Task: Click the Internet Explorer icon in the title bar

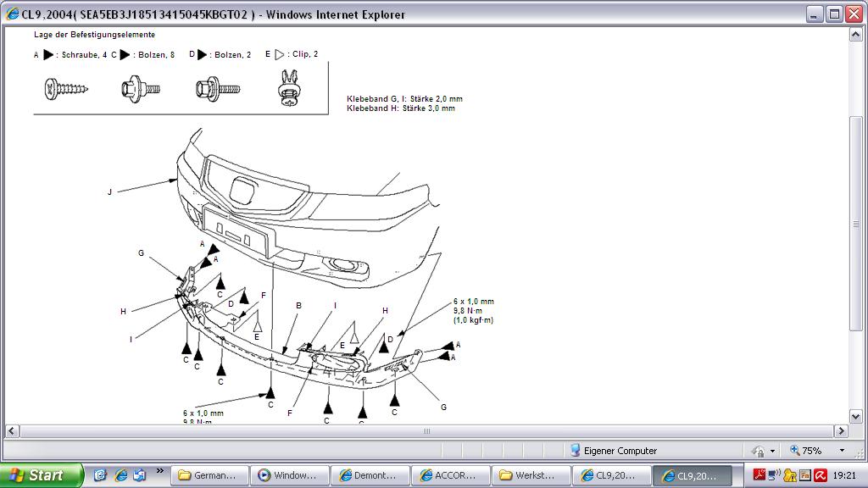Action: tap(12, 14)
